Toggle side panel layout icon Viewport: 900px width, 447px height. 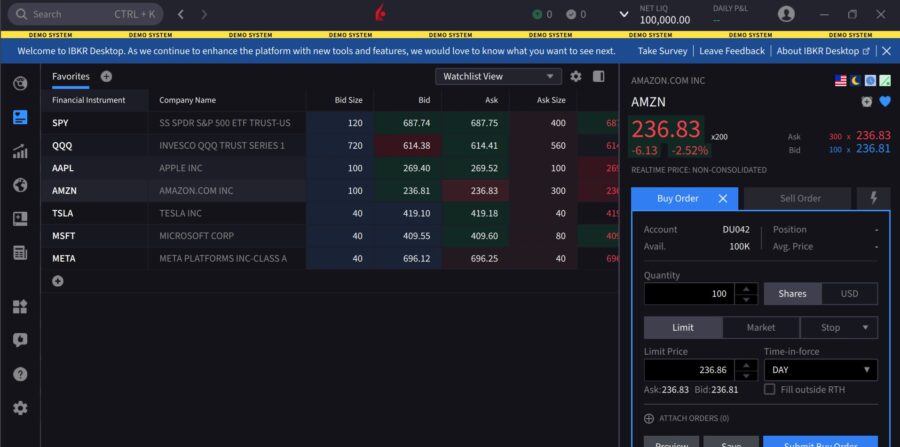(599, 76)
